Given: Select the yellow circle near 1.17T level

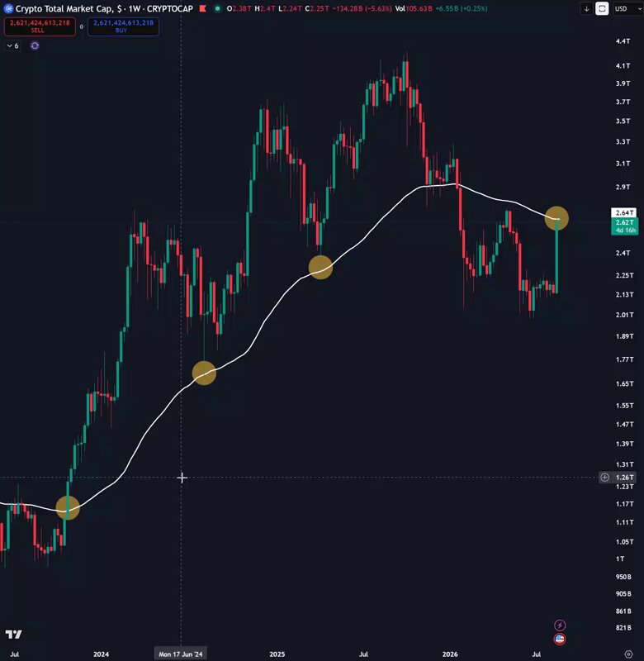Looking at the screenshot, I should pos(68,507).
